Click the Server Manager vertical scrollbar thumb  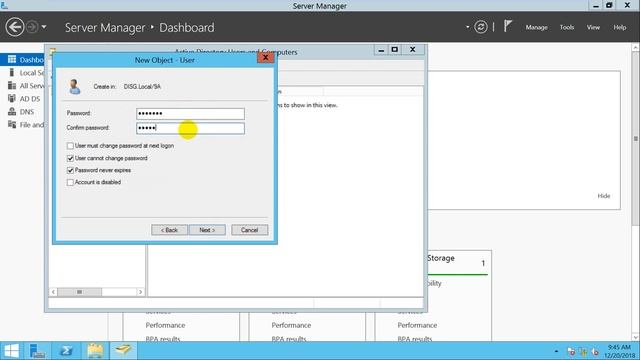click(x=636, y=139)
